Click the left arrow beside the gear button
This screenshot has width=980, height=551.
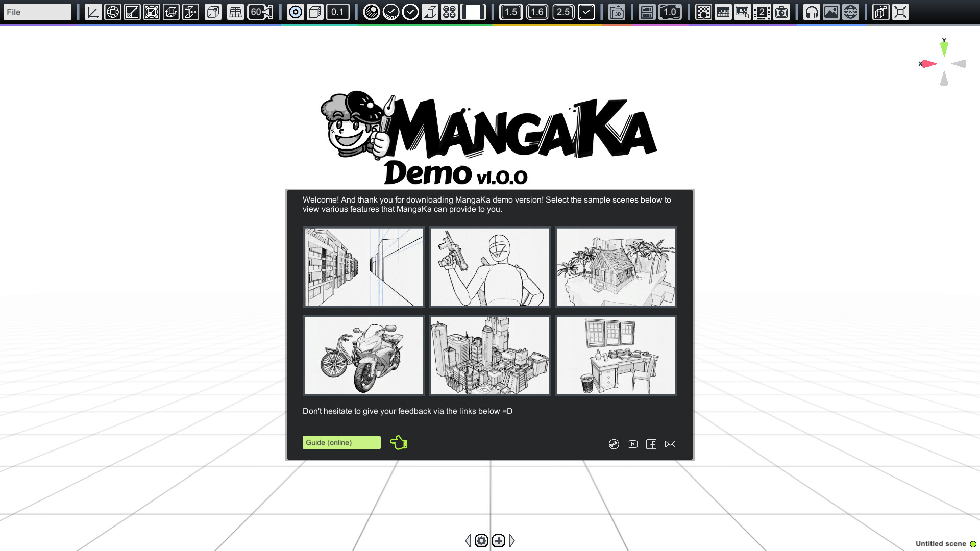coord(469,541)
